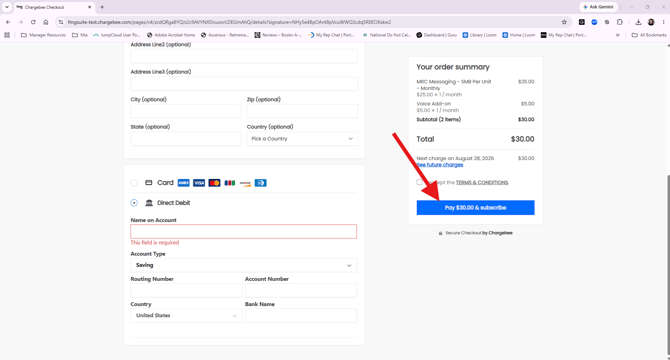Click the Mastercard logo
Screen dimensions: 670x360
[215, 183]
